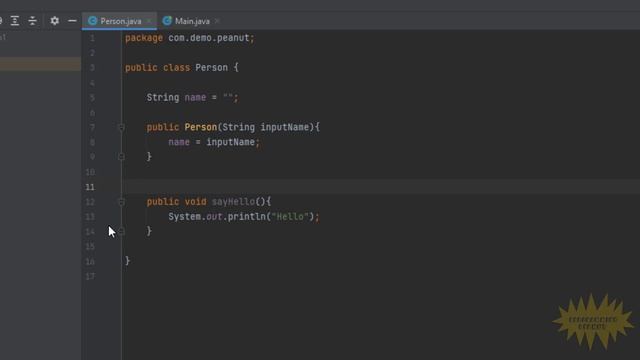Click println in the System.out statement
640x360 pixels.
tap(247, 217)
